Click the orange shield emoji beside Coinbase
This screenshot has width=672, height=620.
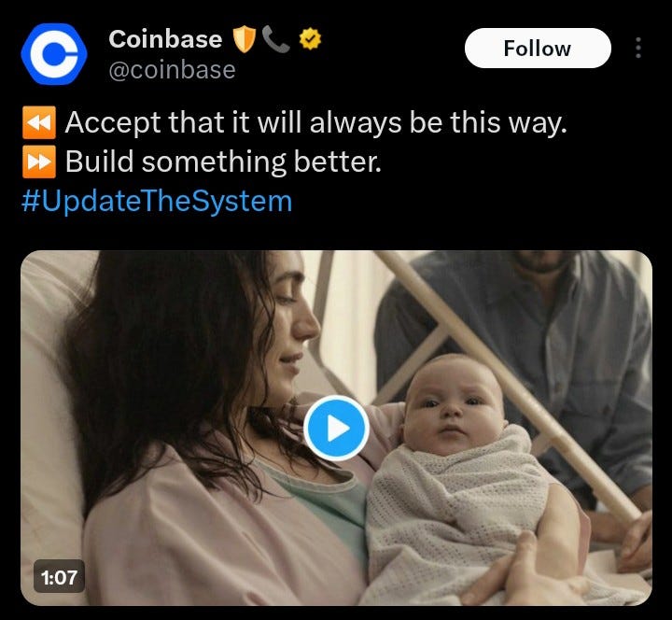245,39
